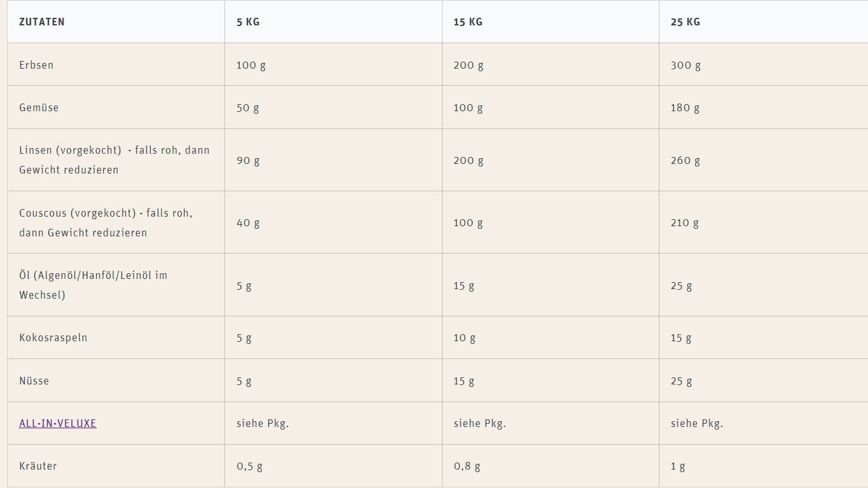
Task: Select the 15 KG column header
Action: pyautogui.click(x=468, y=22)
